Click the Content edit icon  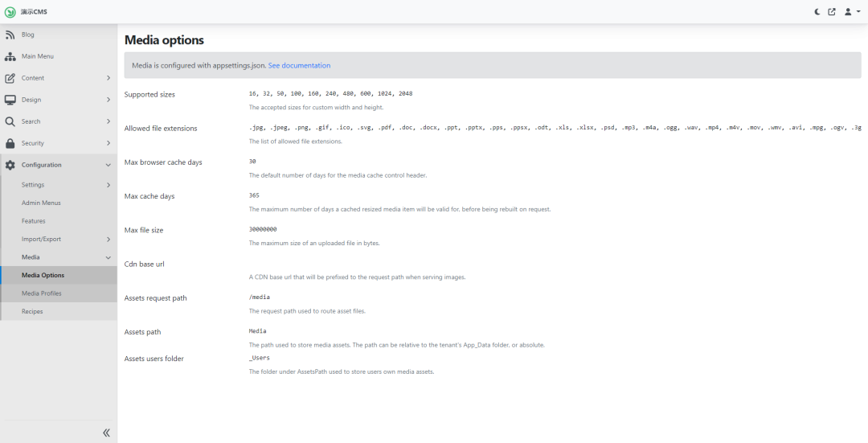(10, 78)
